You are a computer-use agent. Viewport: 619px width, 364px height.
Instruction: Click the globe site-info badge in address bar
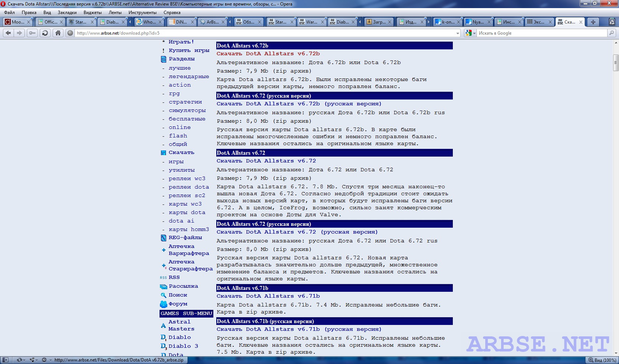(x=70, y=33)
